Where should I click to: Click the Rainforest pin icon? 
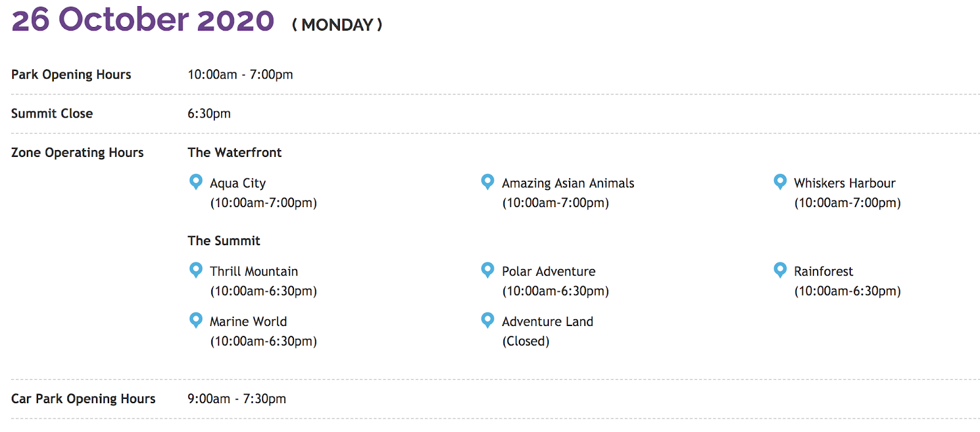(780, 270)
